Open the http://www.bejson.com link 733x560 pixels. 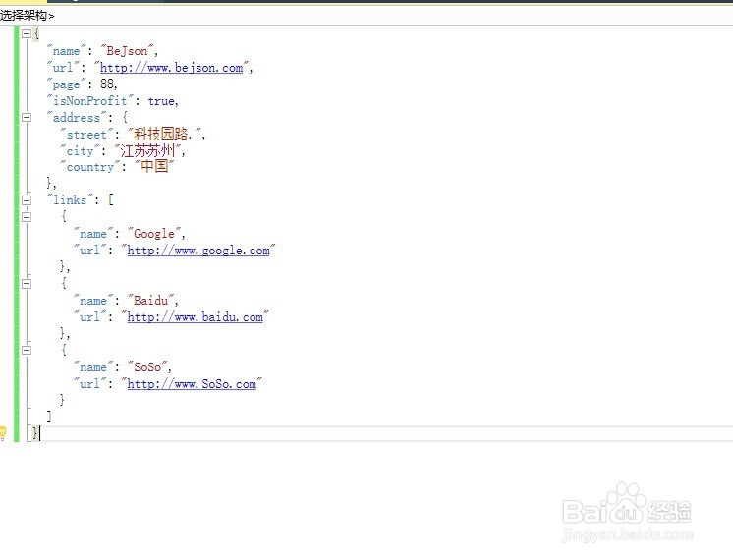click(x=172, y=68)
